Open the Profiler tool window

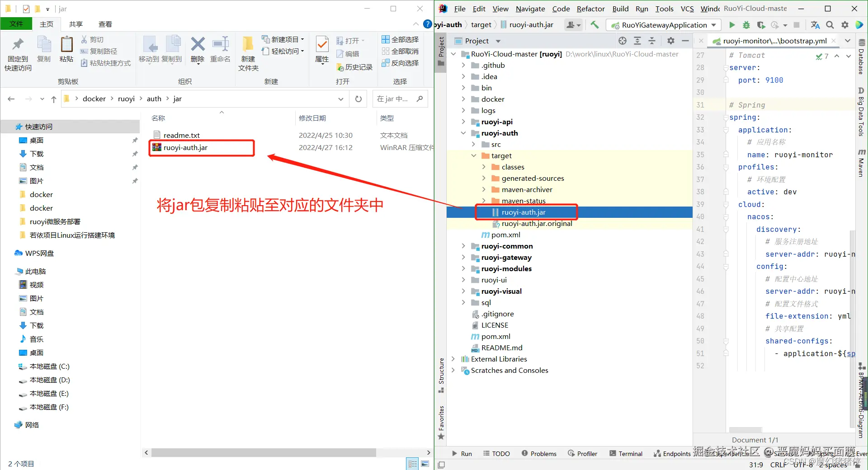pos(583,453)
